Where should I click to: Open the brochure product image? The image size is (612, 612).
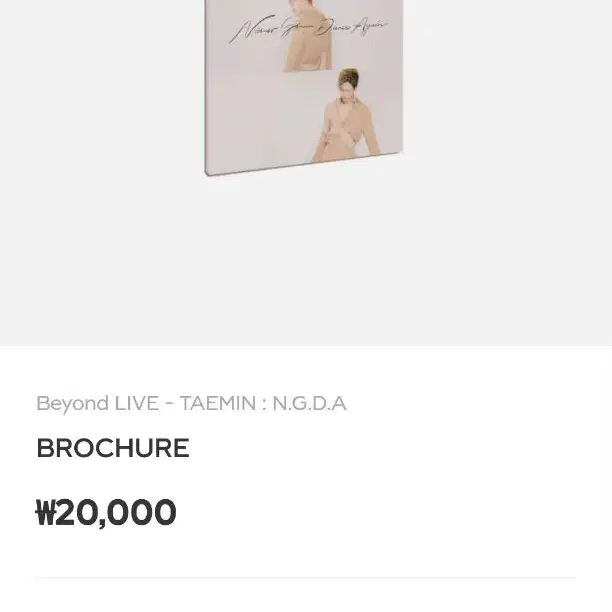tap(304, 88)
